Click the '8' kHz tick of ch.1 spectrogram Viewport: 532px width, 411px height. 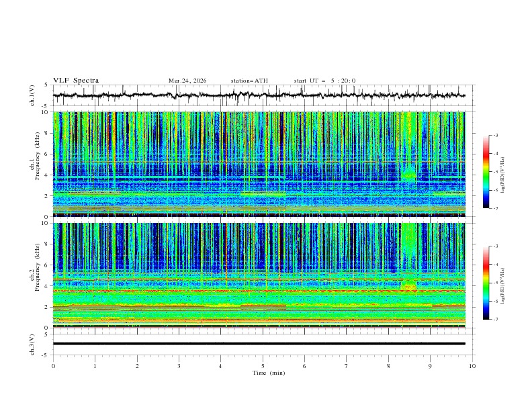point(48,133)
